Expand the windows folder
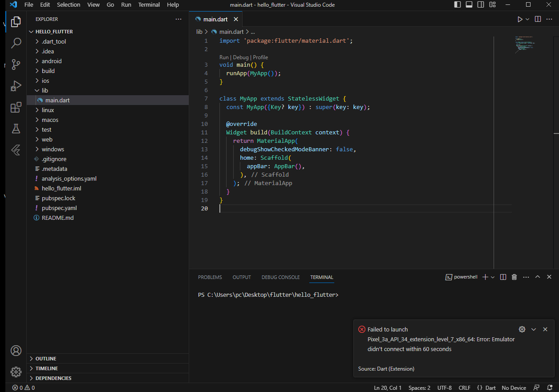This screenshot has width=559, height=392. point(108,149)
